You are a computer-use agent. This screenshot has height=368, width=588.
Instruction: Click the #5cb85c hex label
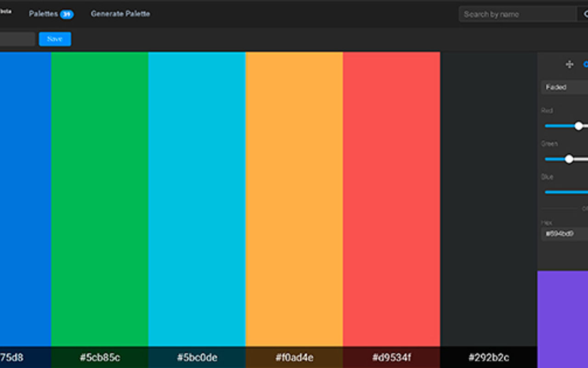100,357
